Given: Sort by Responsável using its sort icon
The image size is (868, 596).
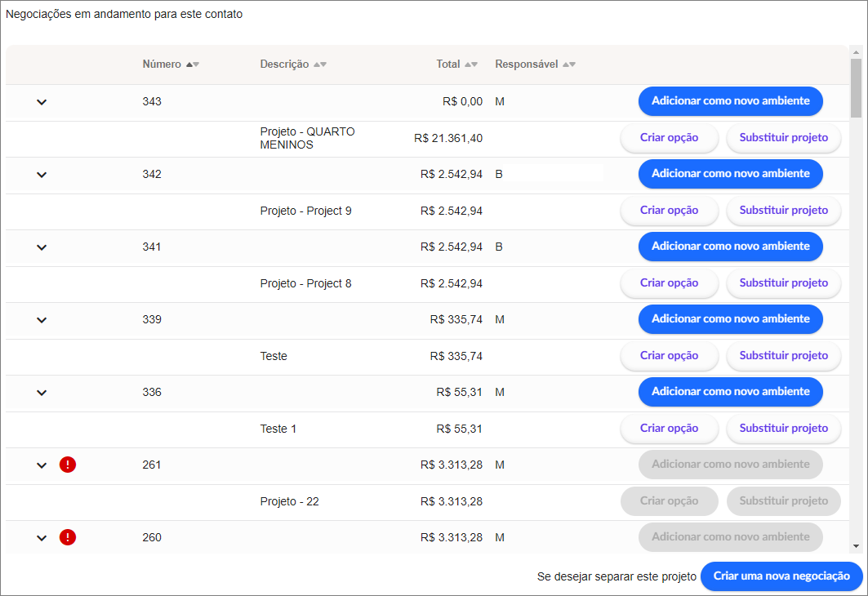Looking at the screenshot, I should pos(569,64).
